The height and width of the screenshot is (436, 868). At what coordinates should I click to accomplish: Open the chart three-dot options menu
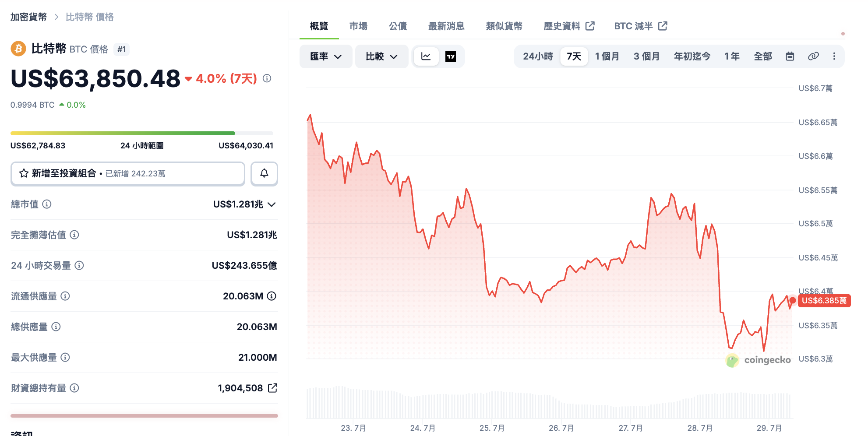point(834,56)
